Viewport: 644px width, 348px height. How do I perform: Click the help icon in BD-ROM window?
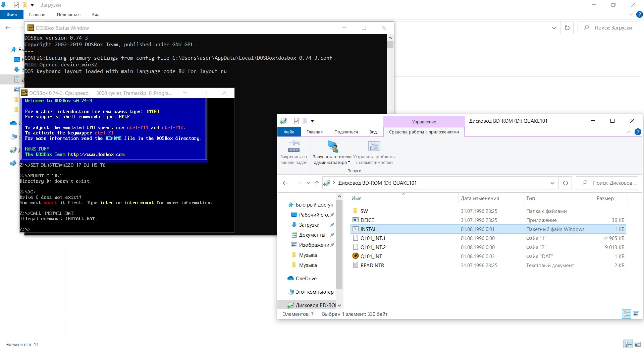638,132
